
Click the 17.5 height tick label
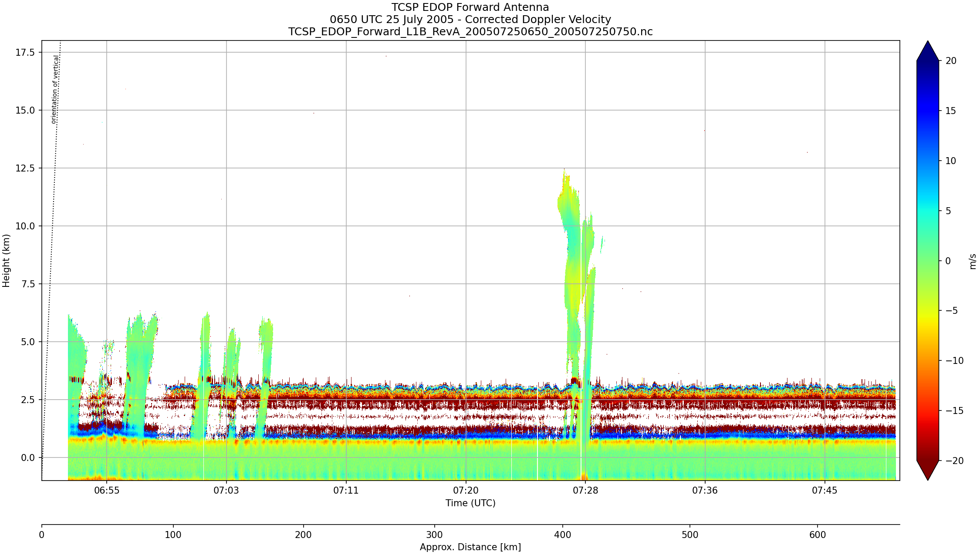point(25,53)
